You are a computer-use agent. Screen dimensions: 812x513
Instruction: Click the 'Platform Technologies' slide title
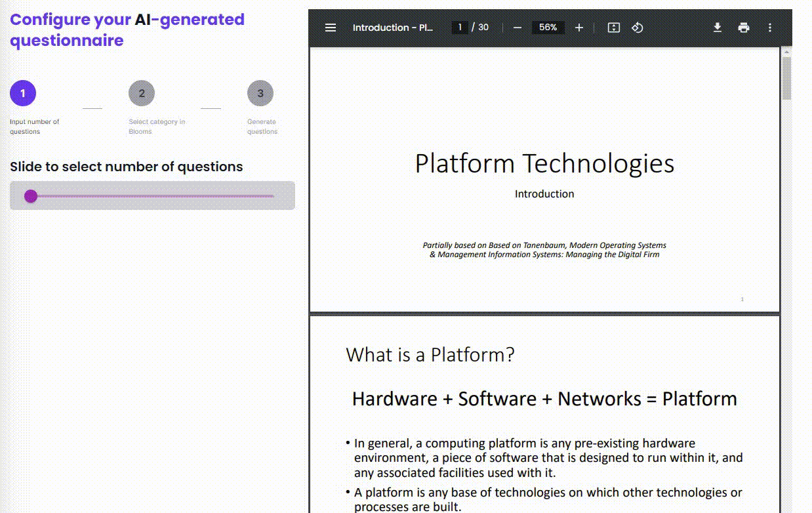click(544, 163)
